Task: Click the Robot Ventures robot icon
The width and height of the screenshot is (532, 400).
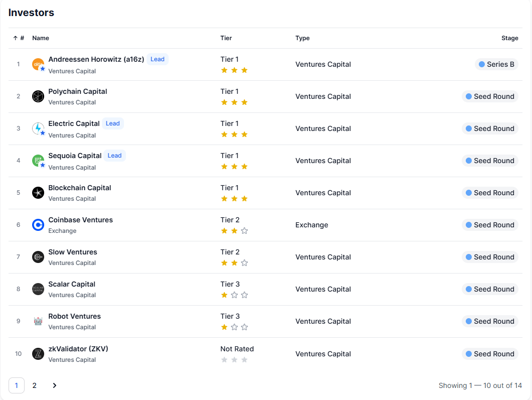Action: [38, 321]
